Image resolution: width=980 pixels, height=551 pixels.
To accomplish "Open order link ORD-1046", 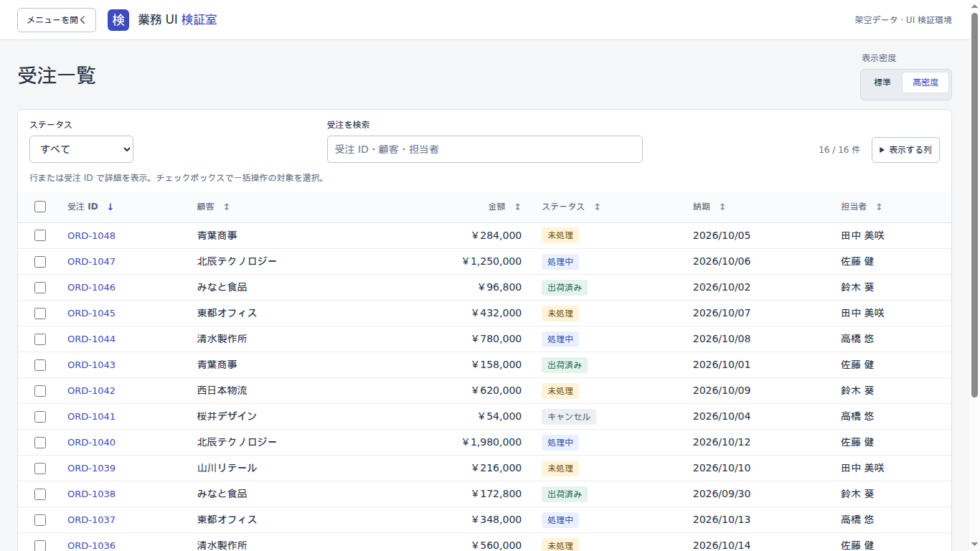I will [x=91, y=287].
